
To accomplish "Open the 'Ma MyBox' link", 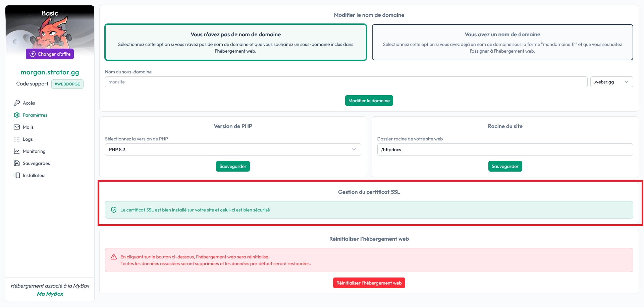I will [x=50, y=294].
